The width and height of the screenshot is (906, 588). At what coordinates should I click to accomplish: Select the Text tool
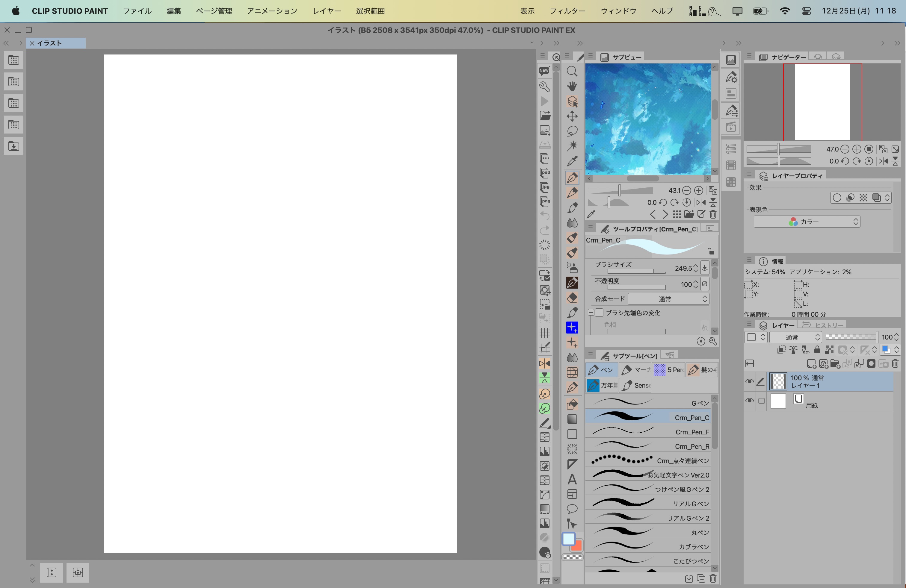[x=572, y=479]
